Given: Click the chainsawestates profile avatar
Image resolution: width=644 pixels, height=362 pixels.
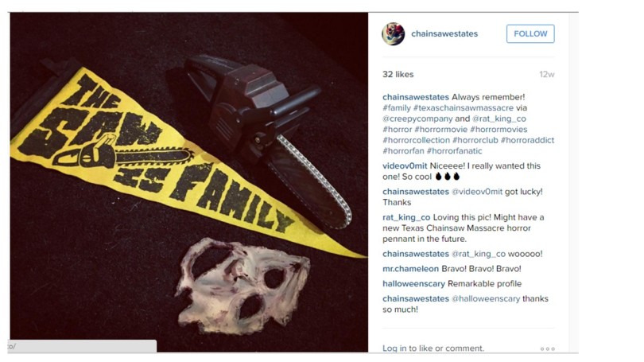Looking at the screenshot, I should 393,33.
